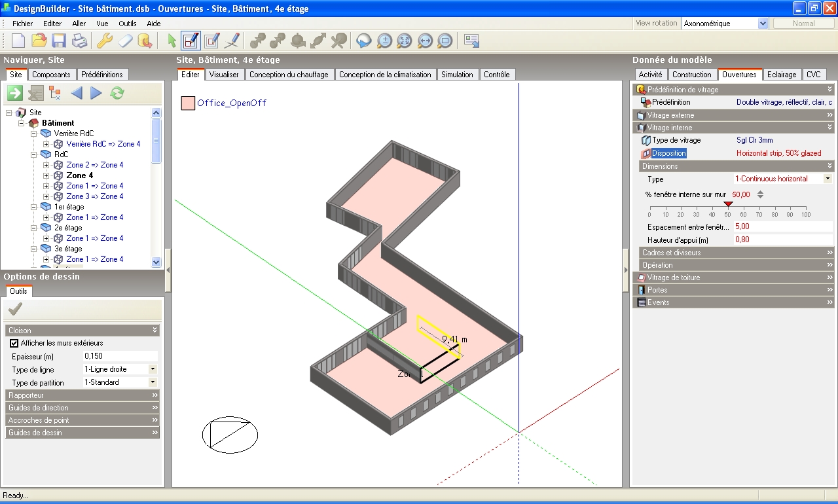Image resolution: width=838 pixels, height=504 pixels.
Task: Click the green go-to arrow in navigator
Action: [15, 93]
